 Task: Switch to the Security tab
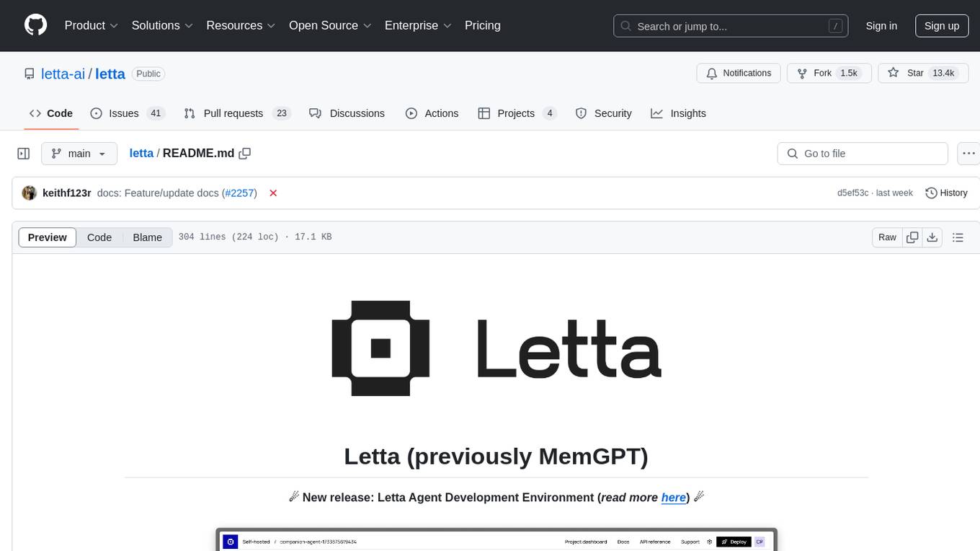coord(604,113)
